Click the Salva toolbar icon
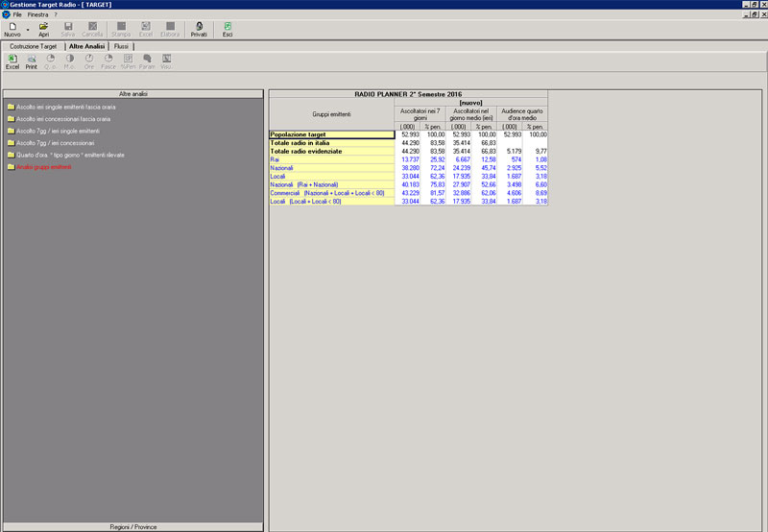The image size is (768, 532). (x=68, y=29)
